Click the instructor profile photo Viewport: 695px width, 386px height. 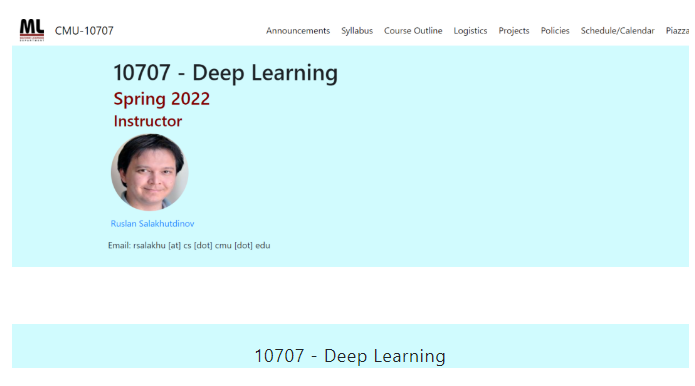[x=150, y=172]
